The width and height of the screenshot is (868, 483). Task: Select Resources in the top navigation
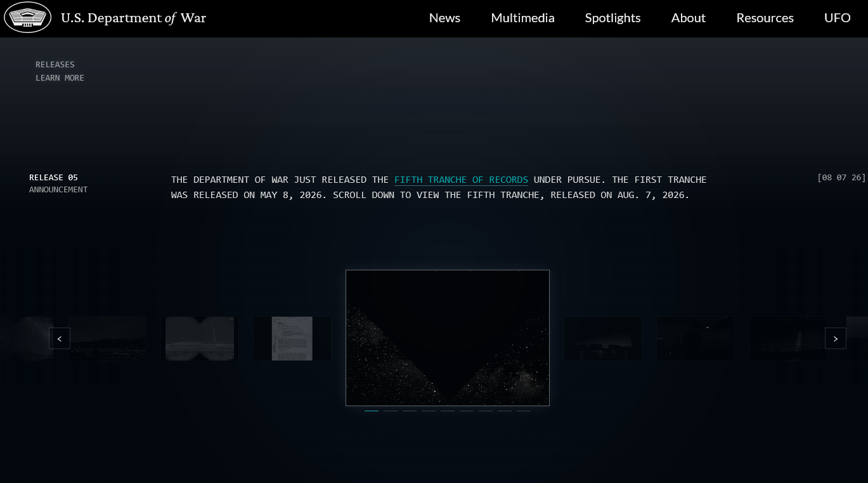[765, 18]
